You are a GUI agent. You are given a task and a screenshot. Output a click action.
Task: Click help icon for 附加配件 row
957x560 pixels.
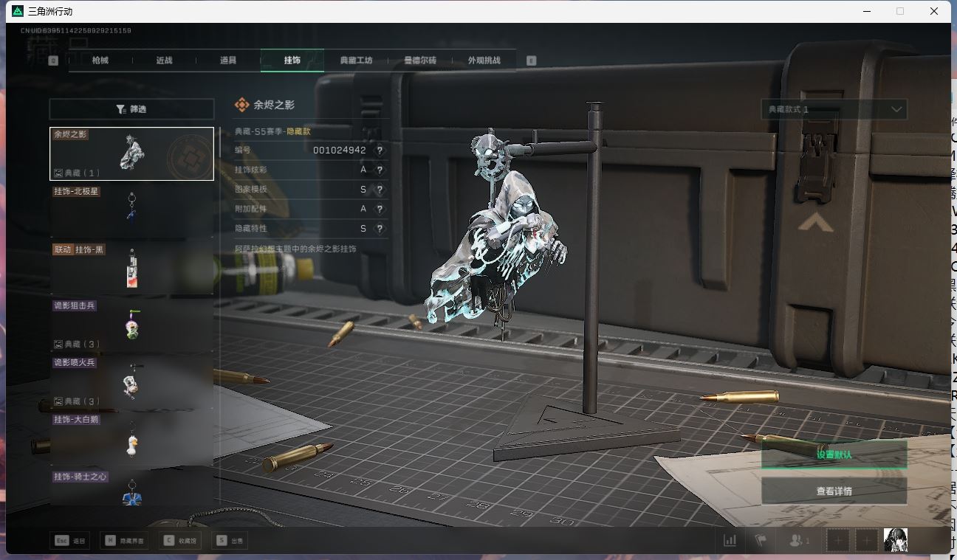click(x=380, y=209)
